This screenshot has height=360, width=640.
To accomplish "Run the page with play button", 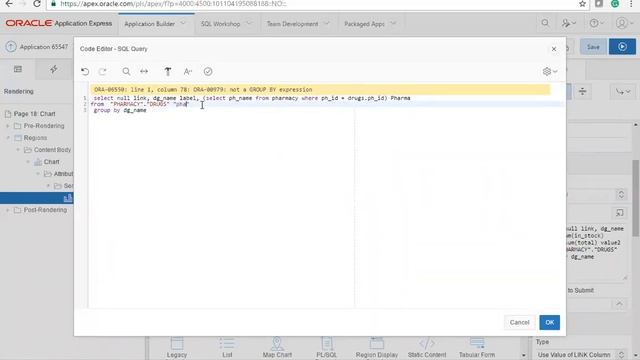I will click(622, 47).
